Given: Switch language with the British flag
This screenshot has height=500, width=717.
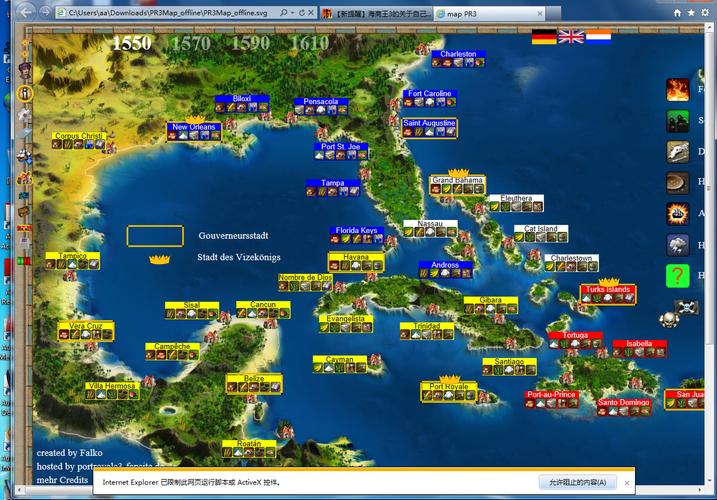Looking at the screenshot, I should pyautogui.click(x=571, y=37).
